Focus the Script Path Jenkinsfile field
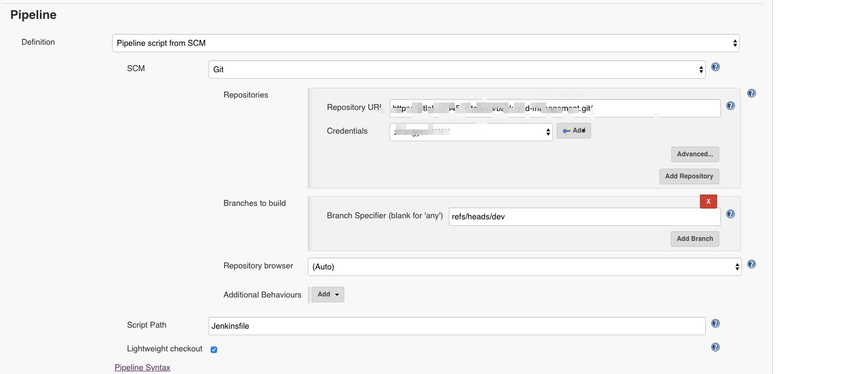Screen dimensions: 868x374 (x=457, y=326)
